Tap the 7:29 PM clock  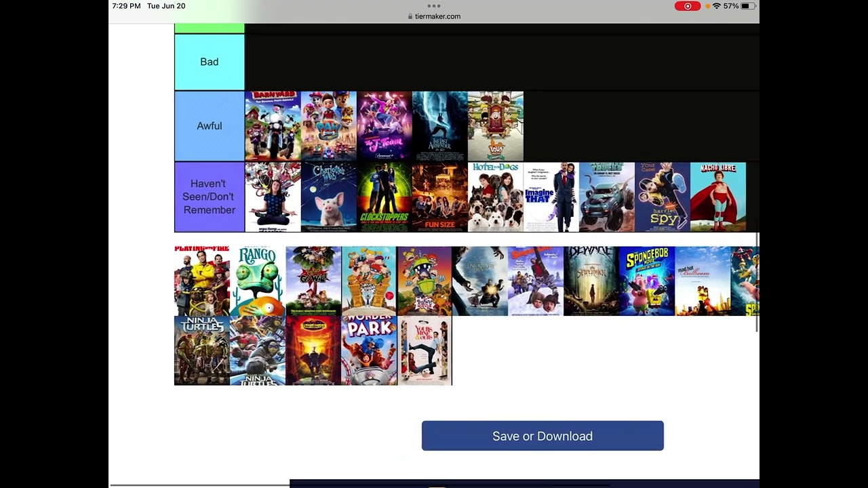click(x=126, y=6)
